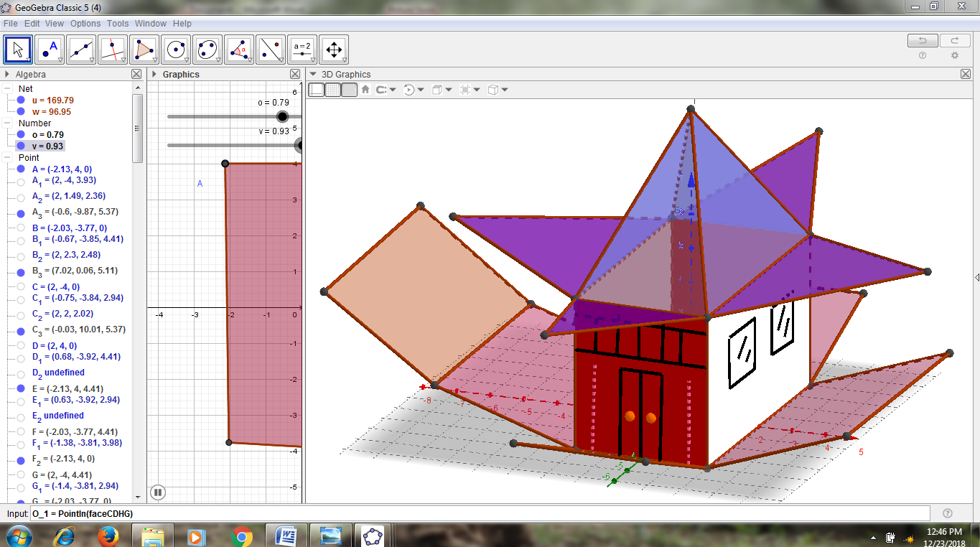Screen dimensions: 980x547
Task: Click the o slider handle
Action: [282, 116]
